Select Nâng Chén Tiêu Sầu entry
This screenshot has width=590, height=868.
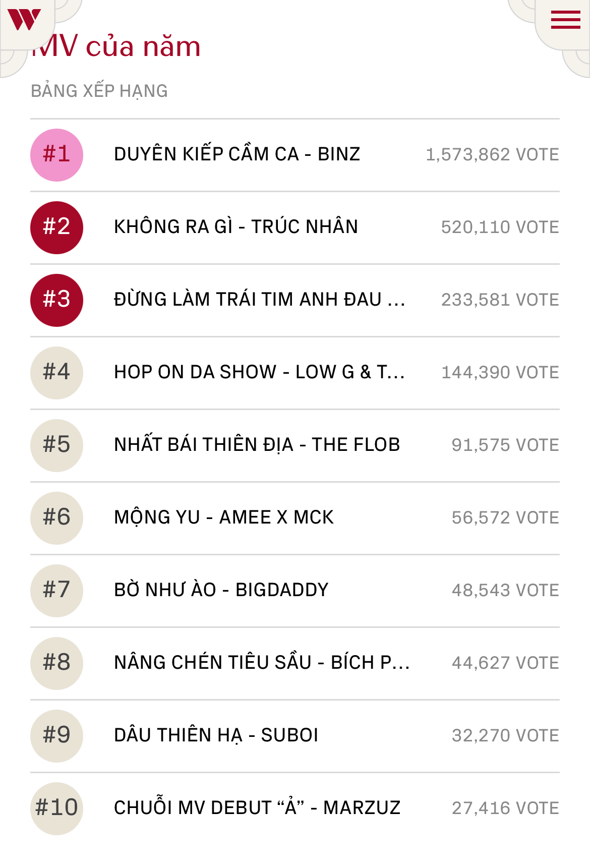261,663
